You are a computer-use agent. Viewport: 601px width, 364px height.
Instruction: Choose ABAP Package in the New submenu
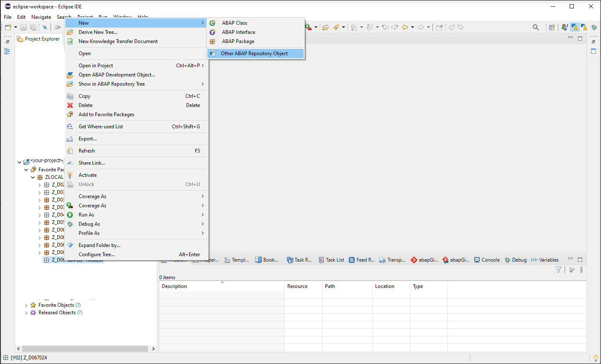coord(256,41)
